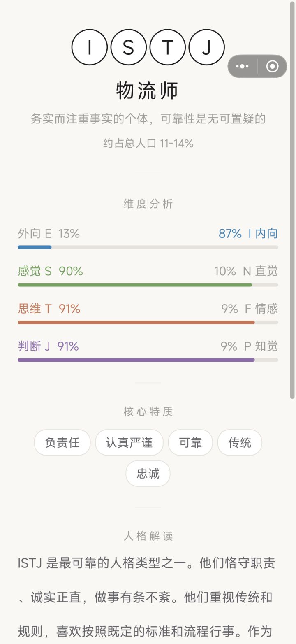Screen dimensions: 296x644
Task: Tap the circled letter J
Action: tap(207, 47)
